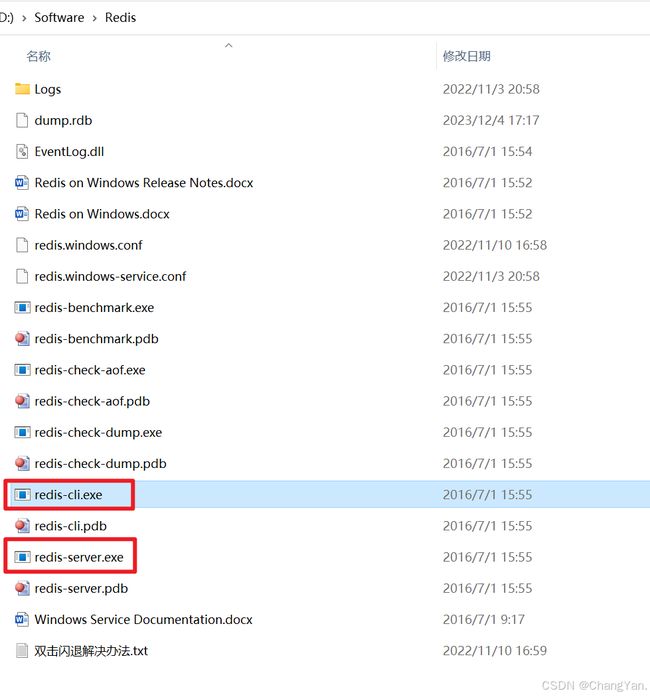Click the redis.windows-service.conf file icon
Viewport: 650px width, 697px height.
pos(22,276)
